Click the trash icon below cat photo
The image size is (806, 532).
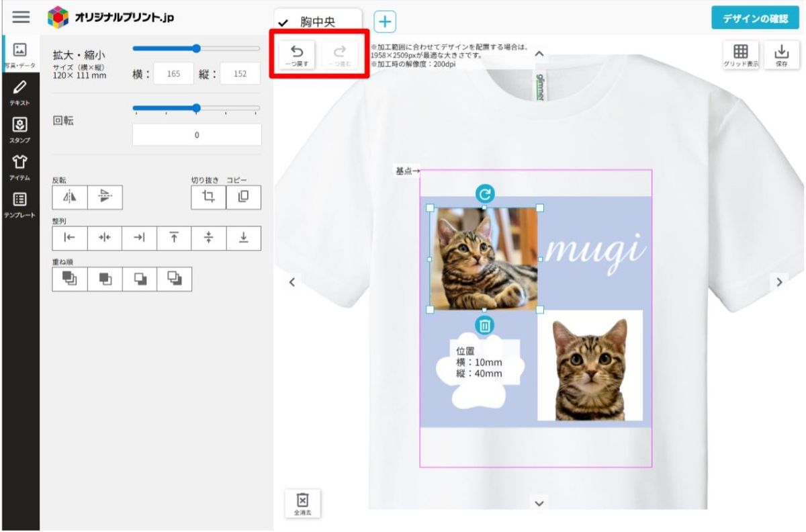pyautogui.click(x=485, y=326)
